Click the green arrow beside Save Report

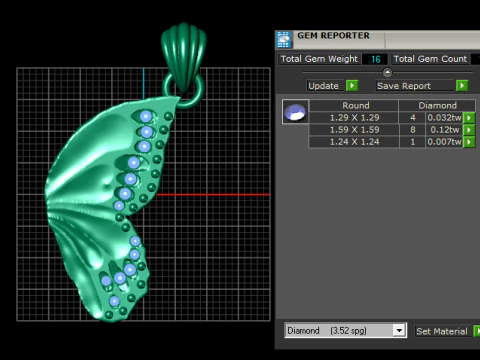[x=462, y=86]
